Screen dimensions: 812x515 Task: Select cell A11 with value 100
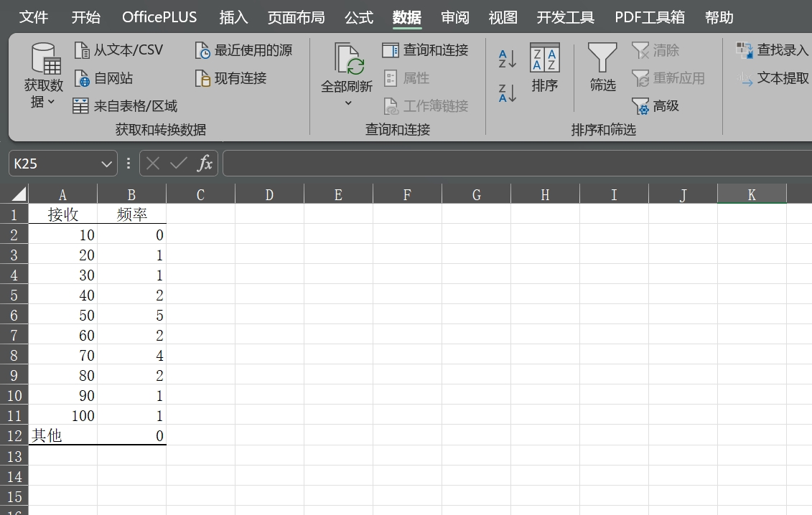click(x=62, y=415)
